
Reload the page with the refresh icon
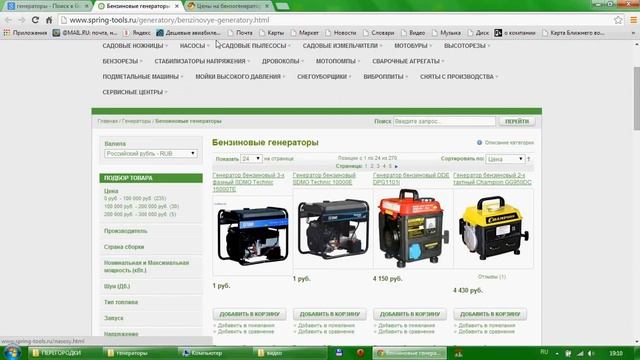tap(36, 20)
